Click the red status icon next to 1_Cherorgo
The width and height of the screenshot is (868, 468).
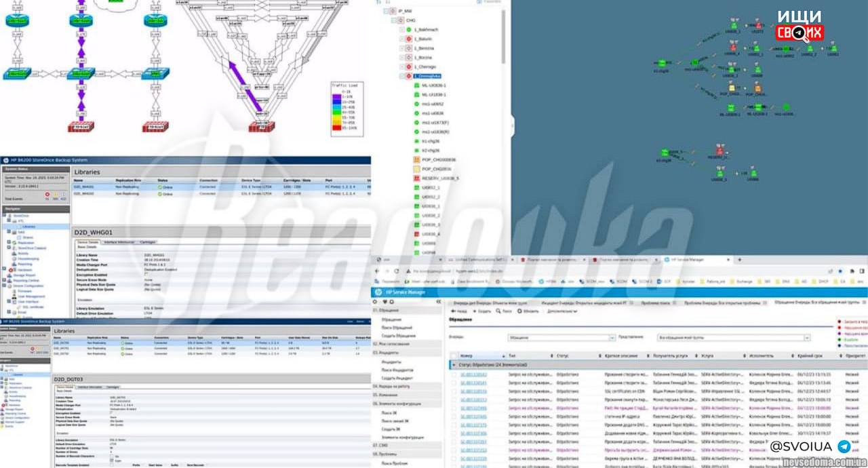coord(408,67)
